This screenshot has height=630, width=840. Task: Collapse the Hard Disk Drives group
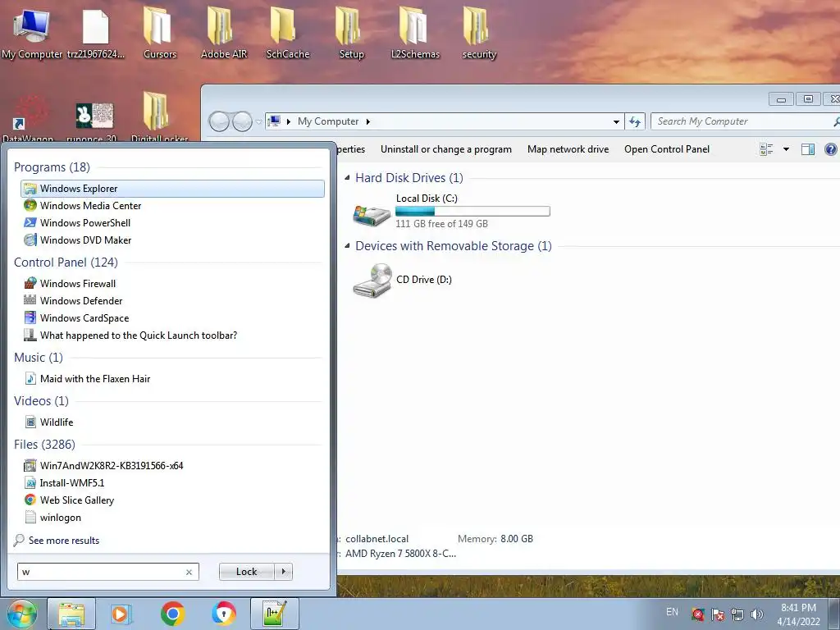tap(347, 177)
